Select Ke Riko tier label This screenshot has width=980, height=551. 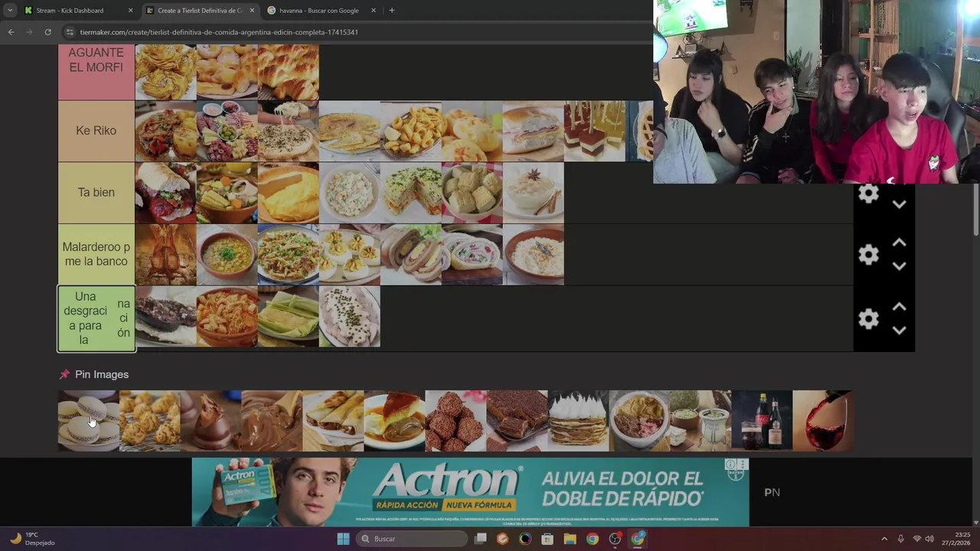[96, 131]
